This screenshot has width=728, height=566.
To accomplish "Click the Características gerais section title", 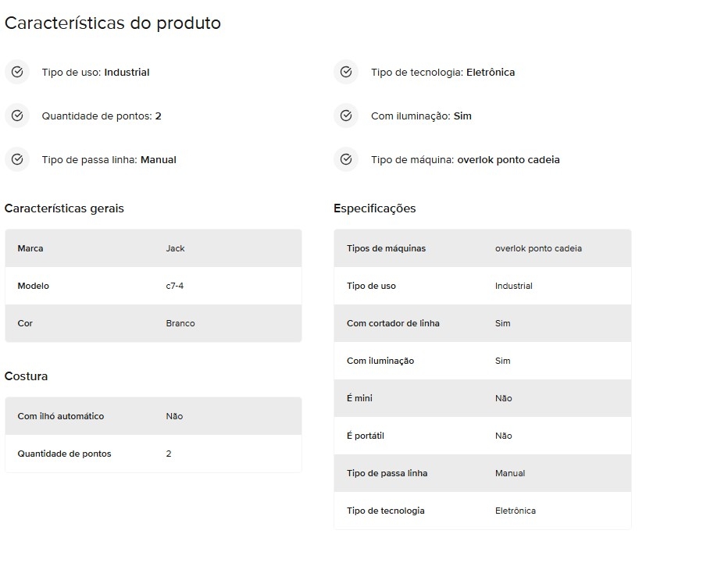I will click(64, 208).
